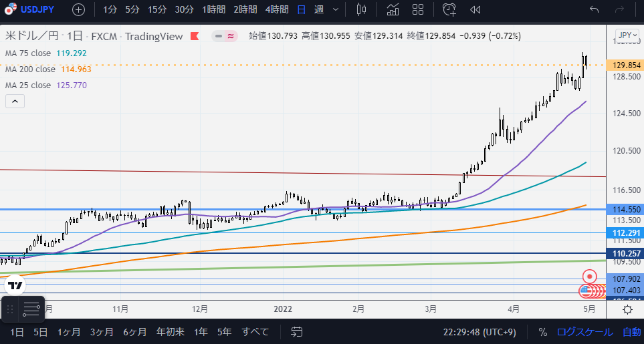Set date range to 5日
The width and height of the screenshot is (644, 344).
[x=41, y=332]
